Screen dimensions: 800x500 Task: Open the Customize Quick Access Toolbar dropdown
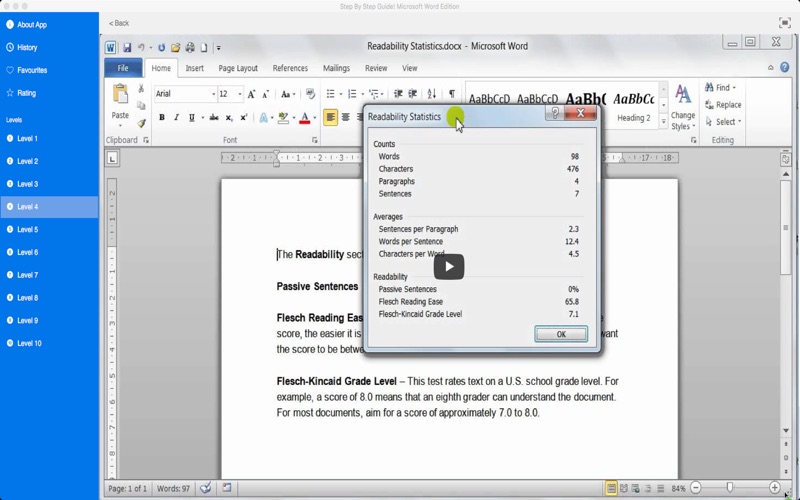[218, 48]
